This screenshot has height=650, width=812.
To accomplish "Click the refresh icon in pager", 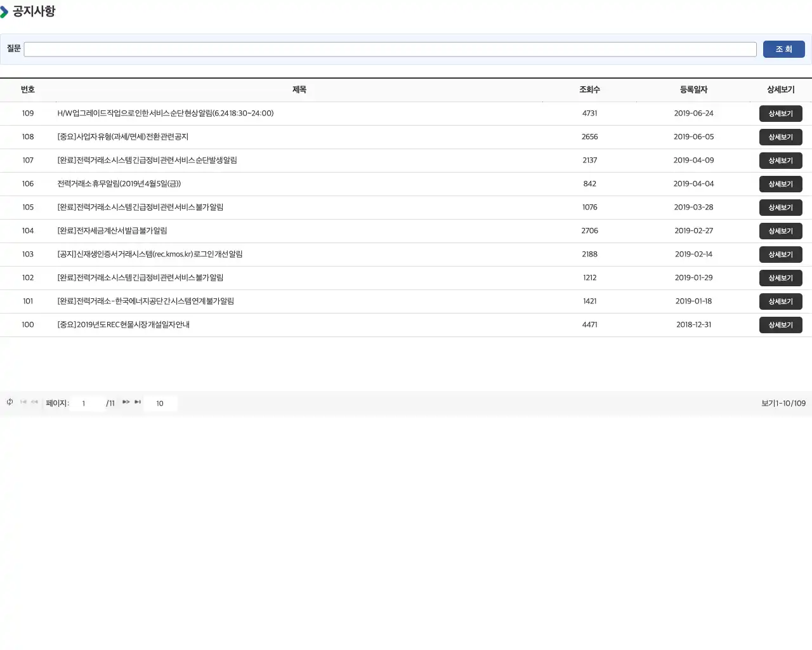I will (x=10, y=402).
